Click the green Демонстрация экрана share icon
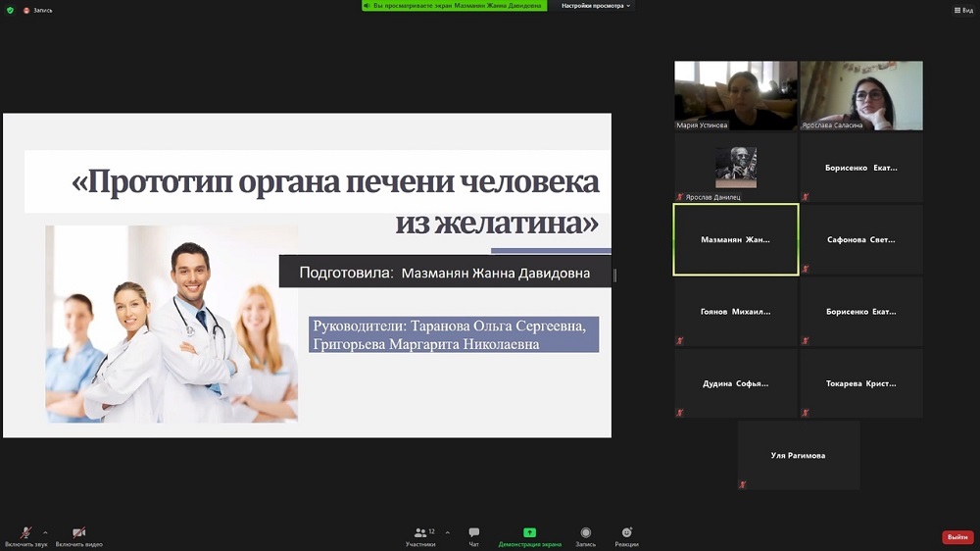 [x=529, y=535]
